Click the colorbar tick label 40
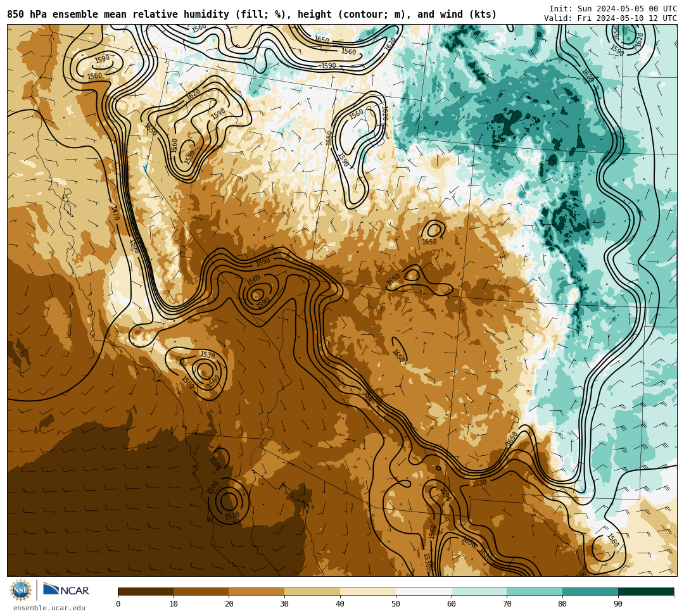Viewport: 684px width, 616px height. coord(340,604)
